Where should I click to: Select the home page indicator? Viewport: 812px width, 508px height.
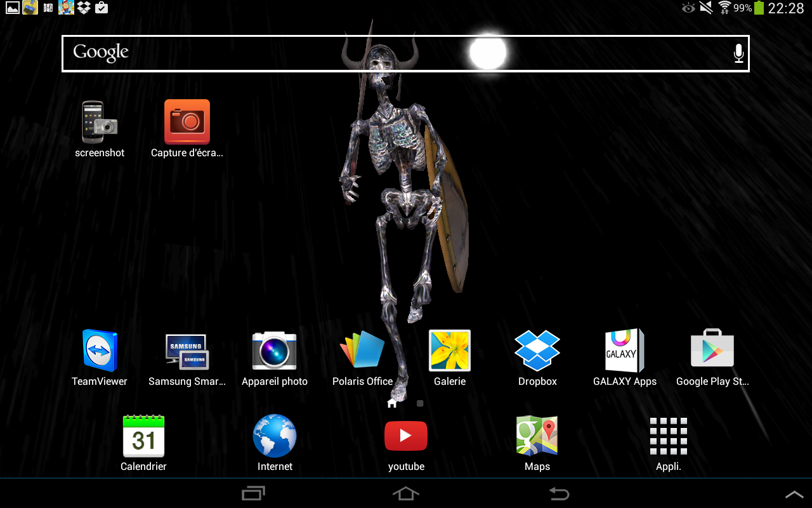pyautogui.click(x=392, y=403)
